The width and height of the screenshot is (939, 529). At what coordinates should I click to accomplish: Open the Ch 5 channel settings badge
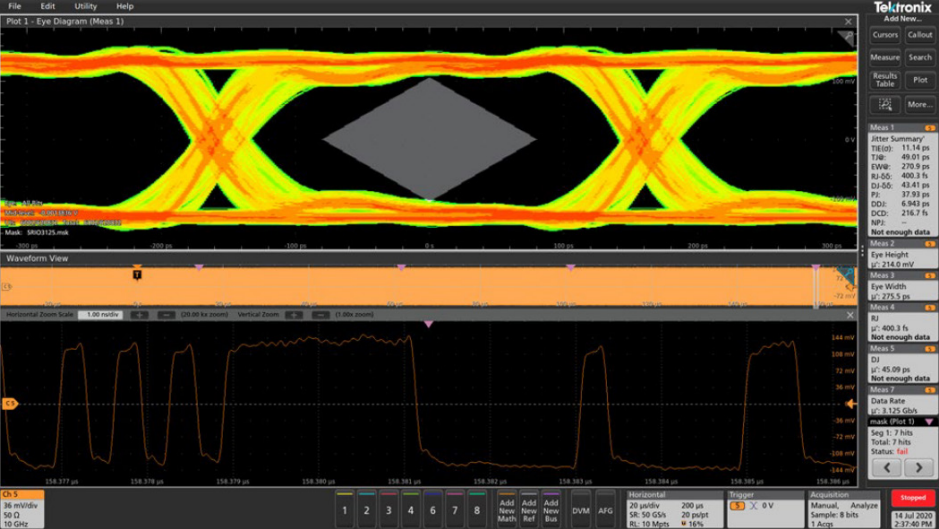coord(22,508)
